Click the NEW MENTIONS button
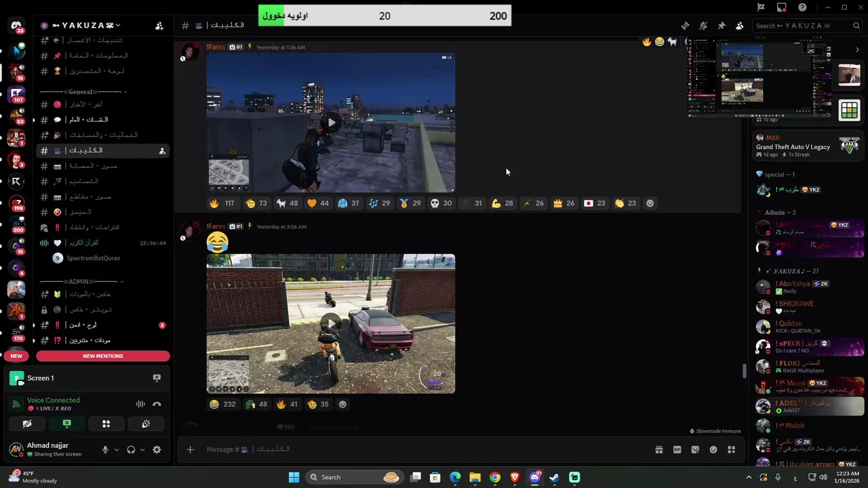 103,356
